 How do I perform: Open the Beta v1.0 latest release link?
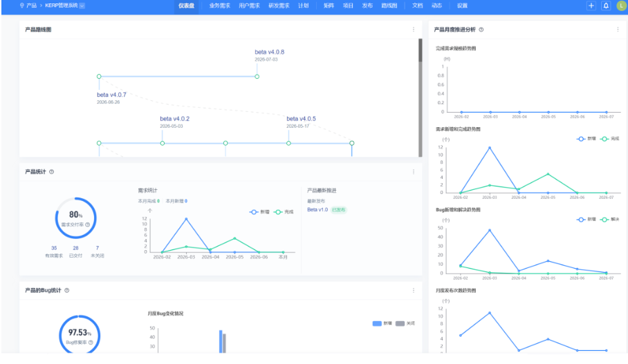click(x=317, y=209)
